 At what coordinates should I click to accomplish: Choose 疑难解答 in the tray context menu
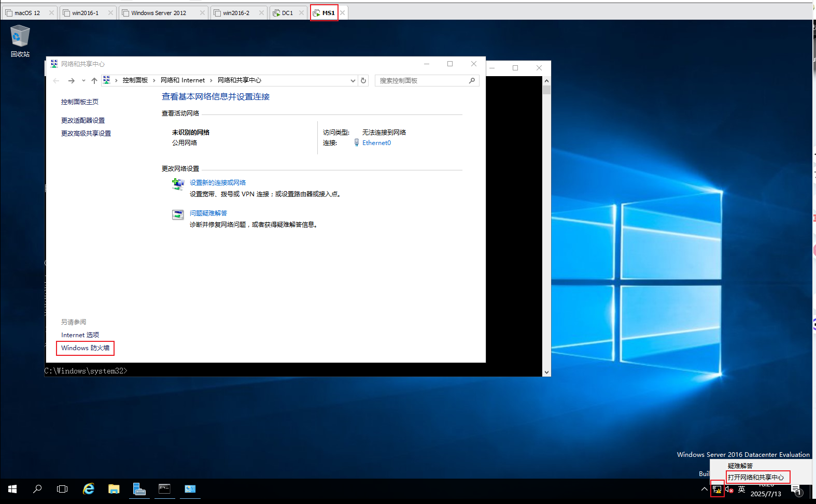[x=740, y=466]
